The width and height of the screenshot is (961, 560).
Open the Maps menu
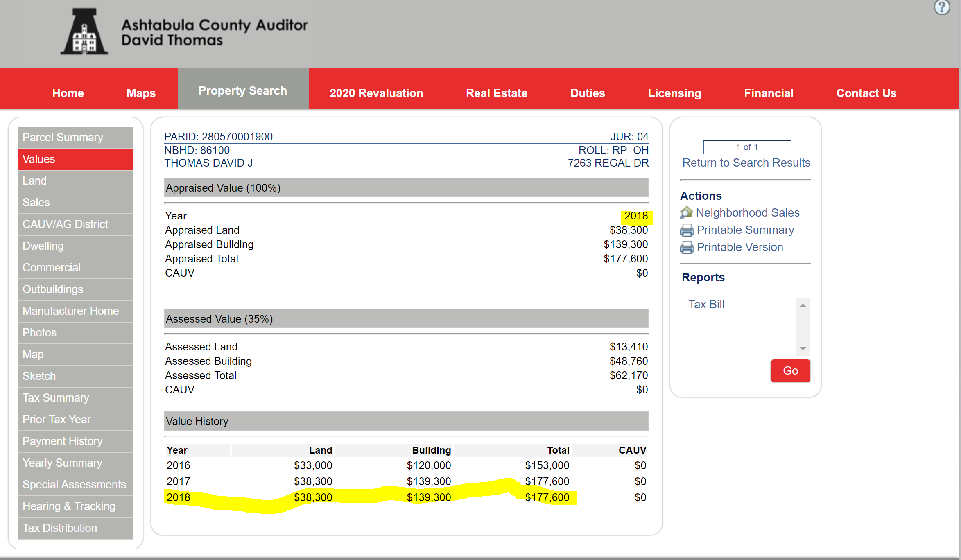[141, 93]
